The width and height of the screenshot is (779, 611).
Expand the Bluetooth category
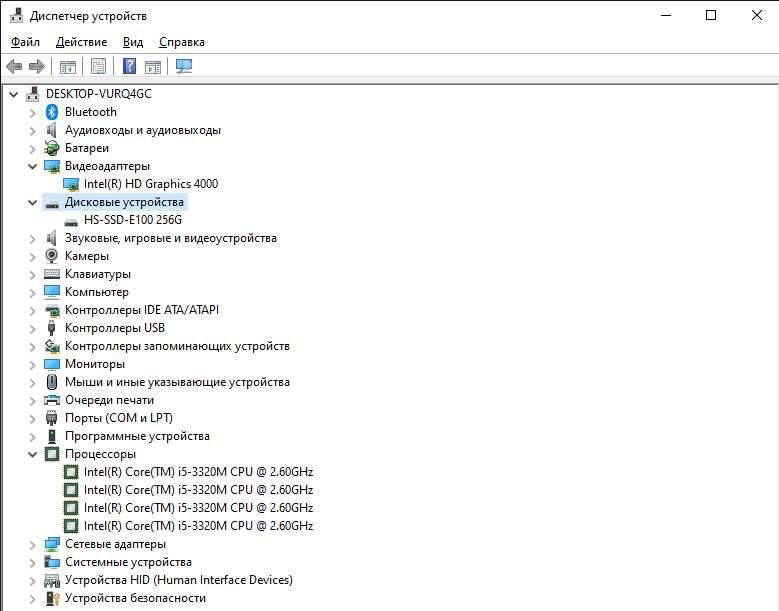[x=33, y=112]
